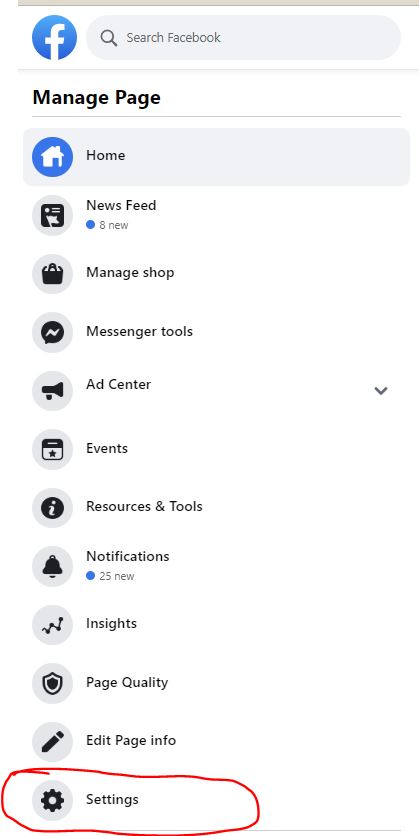Select the Manage shop bag icon
419x836 pixels.
tap(52, 274)
